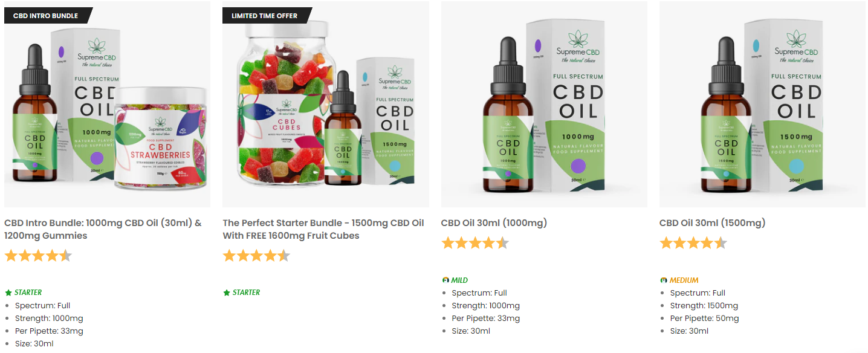Click the MEDIUM strength gauge icon
The width and height of the screenshot is (868, 353).
[x=664, y=280]
